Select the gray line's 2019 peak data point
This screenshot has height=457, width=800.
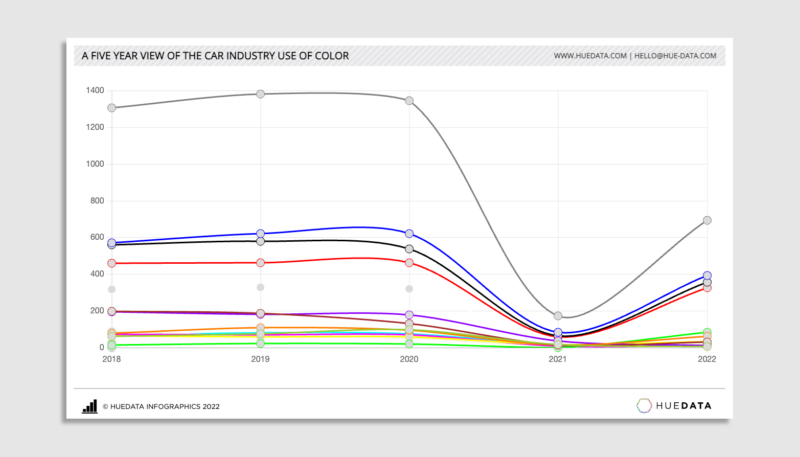(260, 94)
